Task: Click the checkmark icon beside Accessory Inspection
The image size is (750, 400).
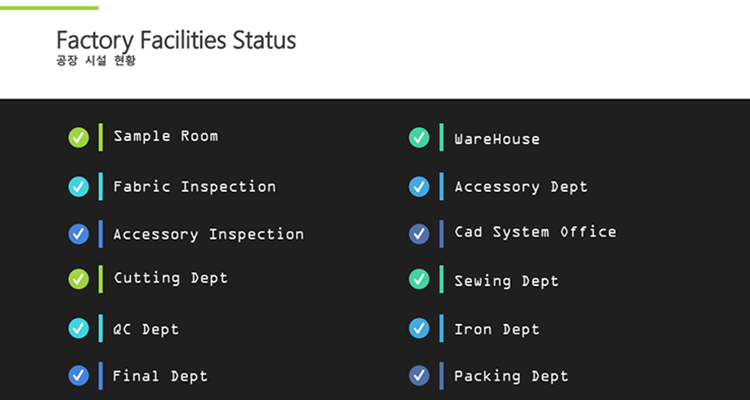Action: point(78,234)
